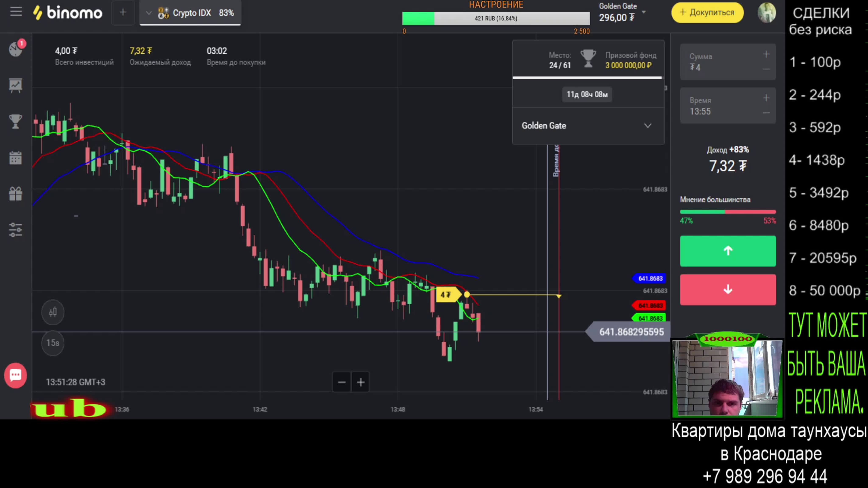Click the majority opinion sentiment bar
This screenshot has height=488, width=868.
(x=728, y=212)
